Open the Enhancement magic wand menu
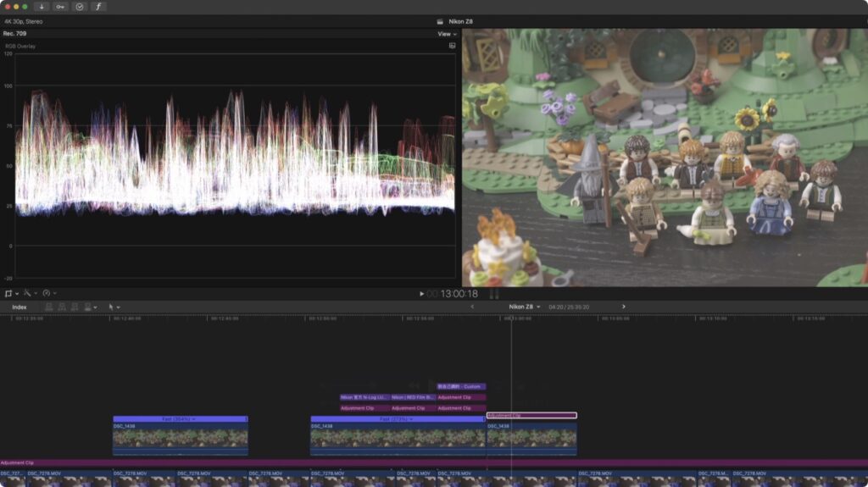Viewport: 868px width, 487px height. coord(30,293)
